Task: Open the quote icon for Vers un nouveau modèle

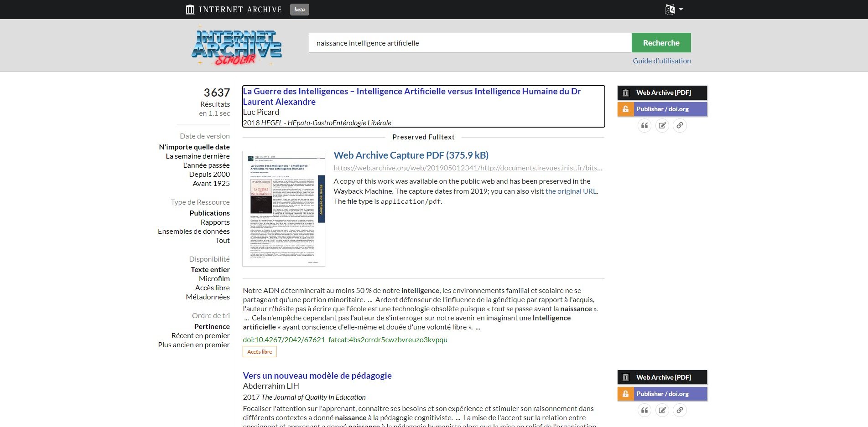Action: [644, 410]
